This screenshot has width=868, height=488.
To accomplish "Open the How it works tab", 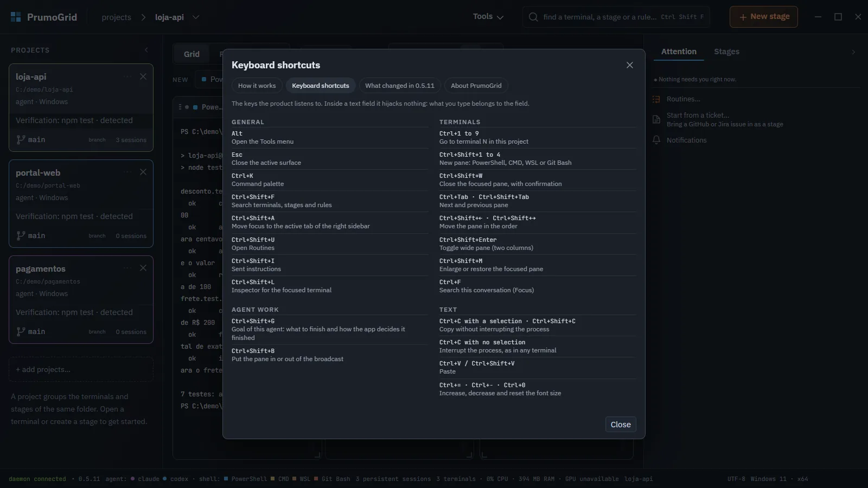I will point(257,86).
